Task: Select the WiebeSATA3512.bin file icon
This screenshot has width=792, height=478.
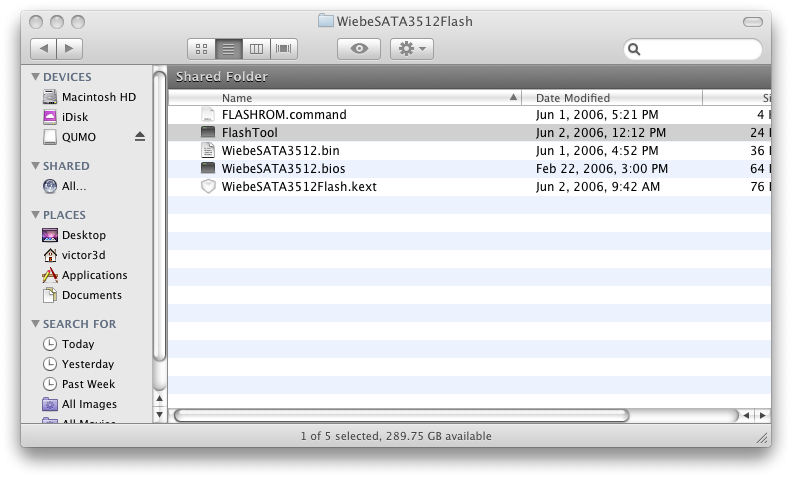Action: click(x=208, y=151)
